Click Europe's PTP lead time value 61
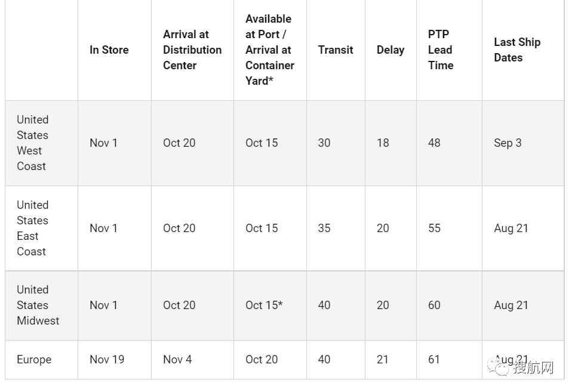The image size is (572, 392). 434,360
